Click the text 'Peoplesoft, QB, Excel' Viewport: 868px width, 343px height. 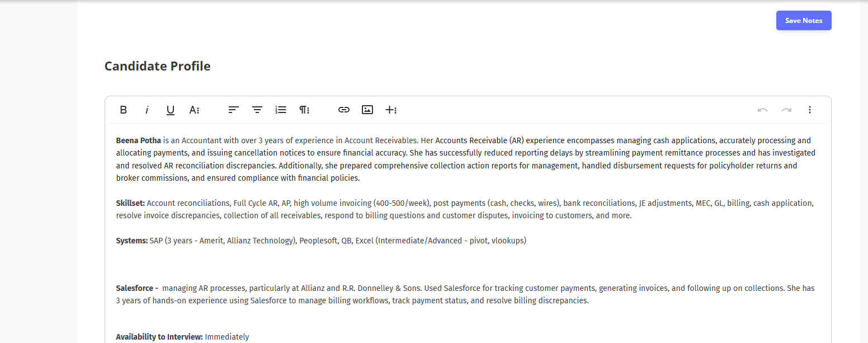pos(336,241)
